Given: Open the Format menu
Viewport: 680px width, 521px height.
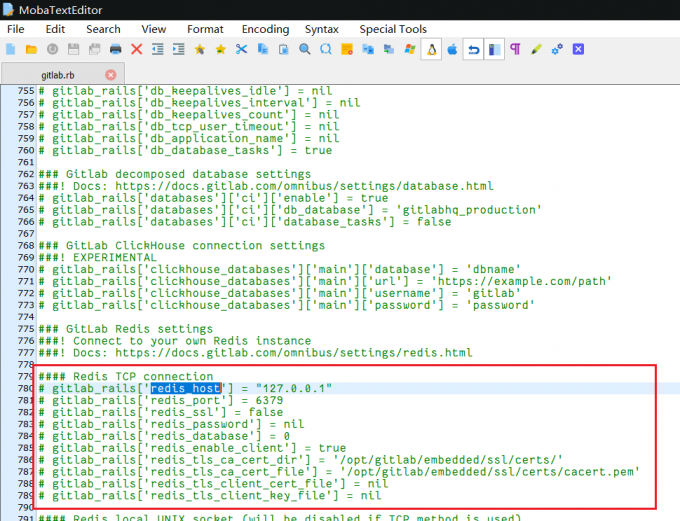Looking at the screenshot, I should [x=205, y=29].
